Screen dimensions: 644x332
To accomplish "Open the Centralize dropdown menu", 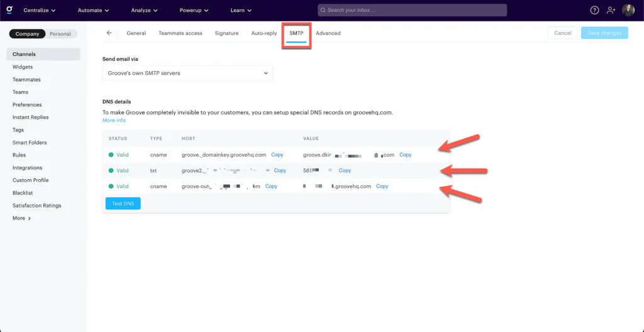I will (40, 10).
